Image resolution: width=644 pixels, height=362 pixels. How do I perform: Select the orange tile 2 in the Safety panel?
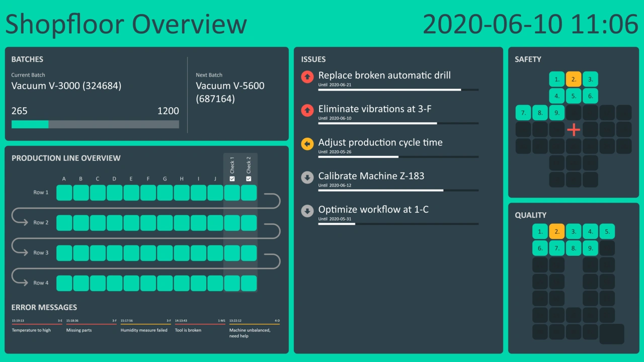[573, 79]
